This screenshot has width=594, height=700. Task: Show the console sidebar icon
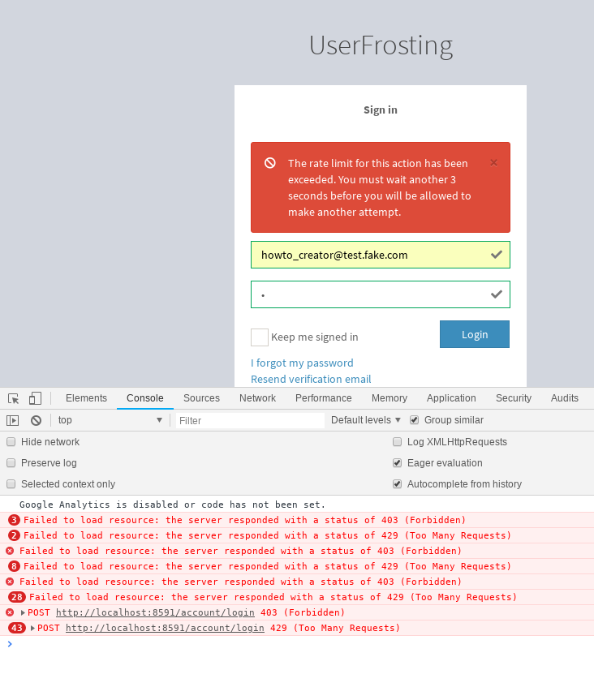[x=12, y=420]
